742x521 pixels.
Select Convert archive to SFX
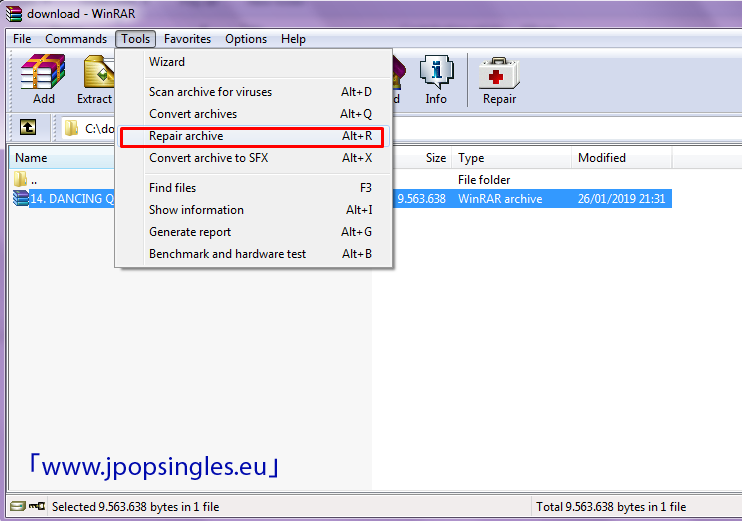click(254, 158)
